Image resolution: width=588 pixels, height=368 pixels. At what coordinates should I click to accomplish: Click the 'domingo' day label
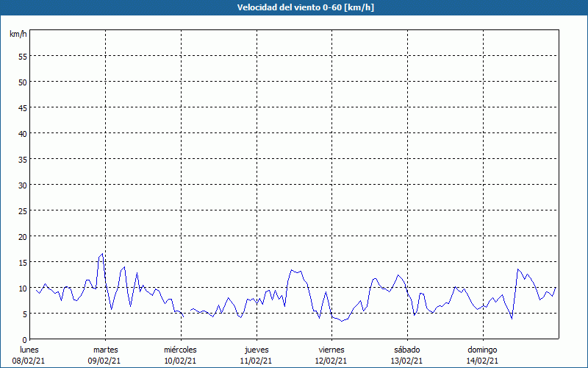pos(483,350)
